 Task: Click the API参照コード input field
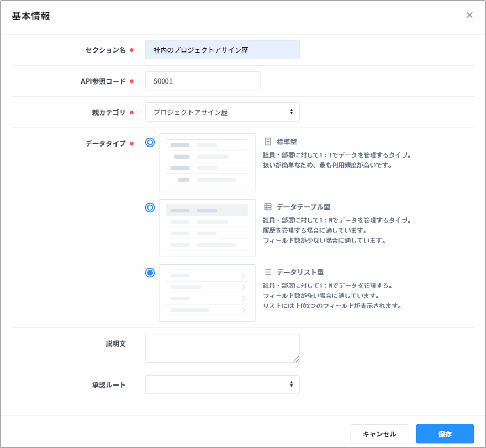pos(203,81)
